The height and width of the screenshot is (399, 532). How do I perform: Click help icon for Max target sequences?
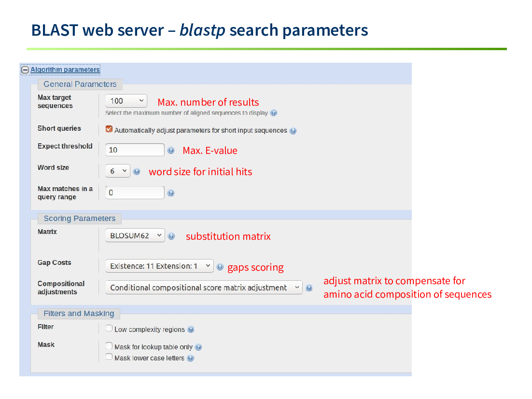coord(273,113)
